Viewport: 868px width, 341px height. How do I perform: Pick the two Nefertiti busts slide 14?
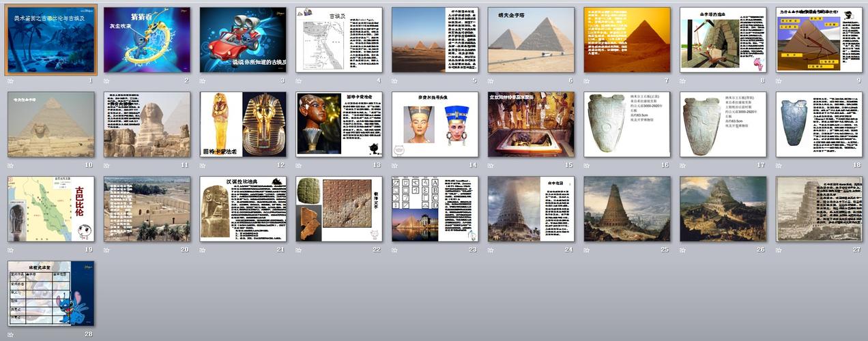(x=435, y=124)
